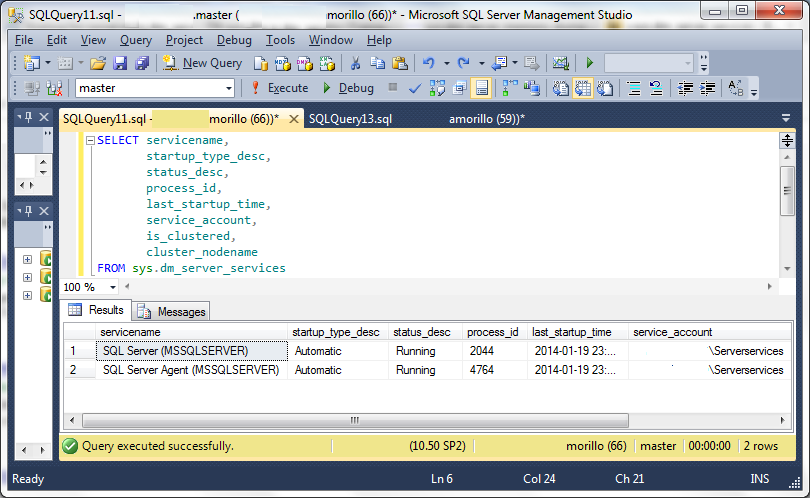This screenshot has height=498, width=810.
Task: Toggle Include Client Statistics
Action: (x=532, y=88)
